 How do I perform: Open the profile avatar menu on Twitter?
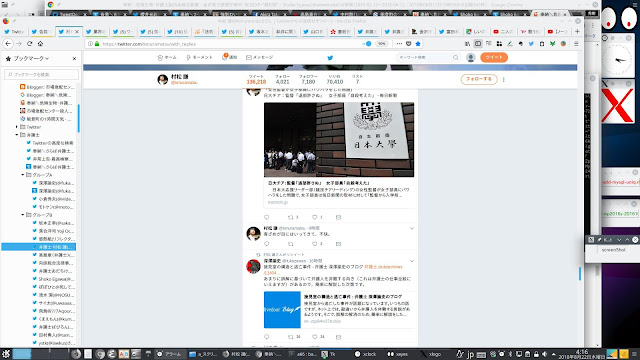click(471, 58)
